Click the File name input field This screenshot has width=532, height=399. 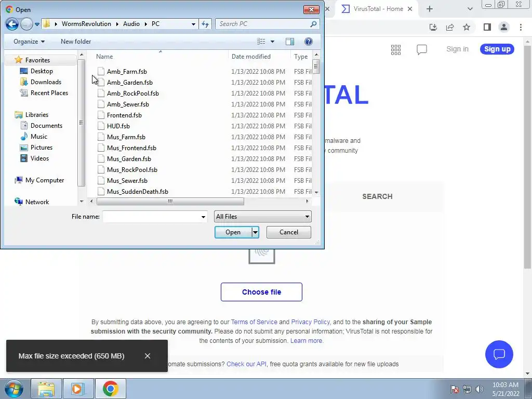point(151,217)
